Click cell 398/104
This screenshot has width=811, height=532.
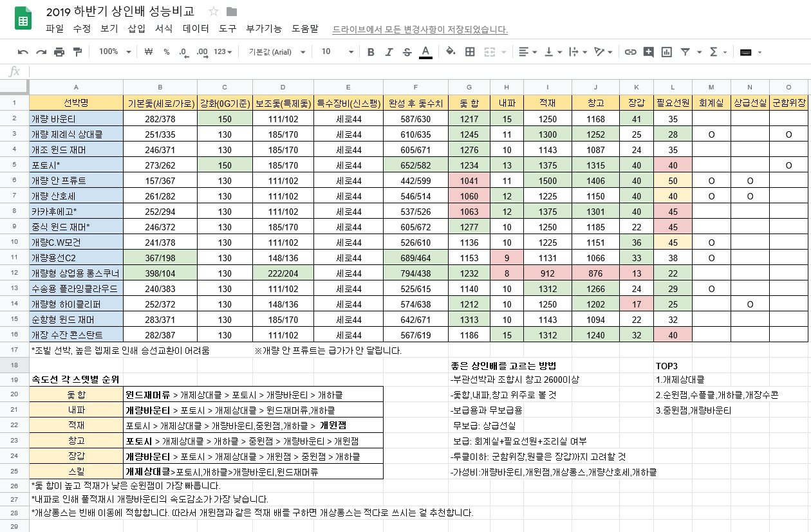(x=160, y=273)
